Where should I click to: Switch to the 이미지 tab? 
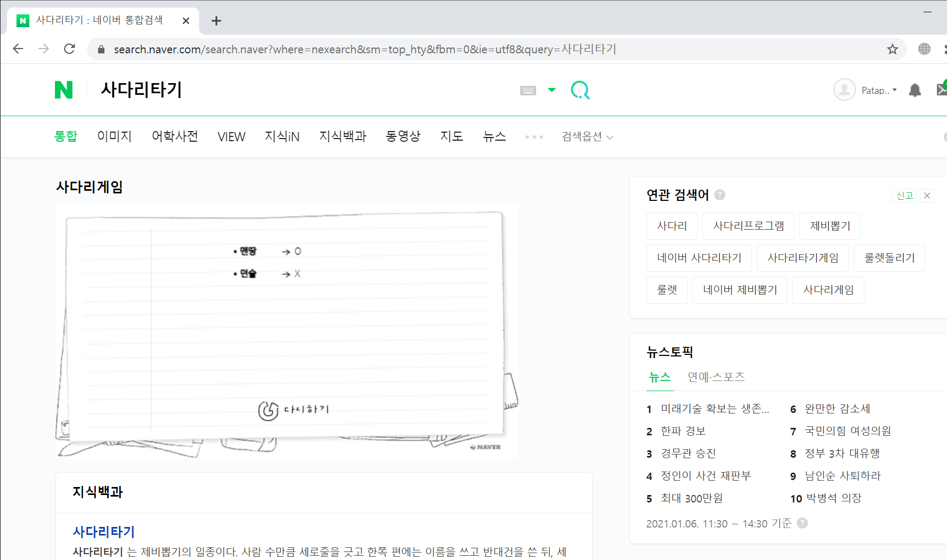(x=114, y=136)
